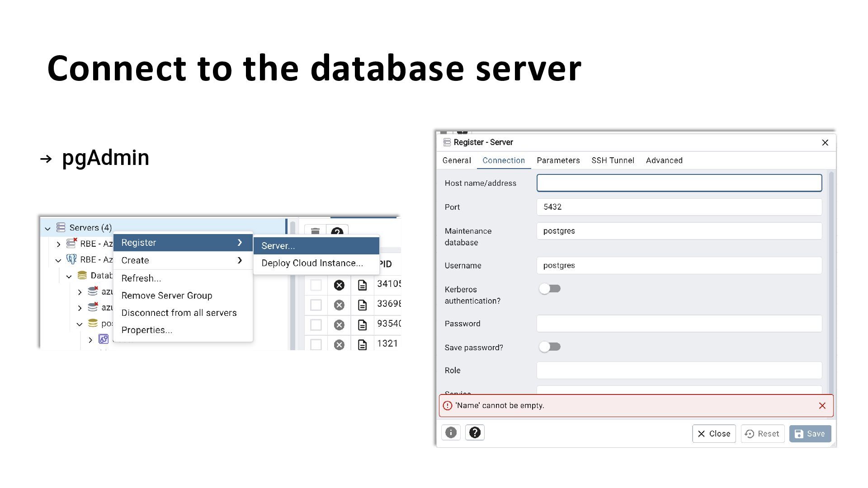Click the PostgreSQL elephant server icon
Screen dimensions: 868x488
point(71,259)
